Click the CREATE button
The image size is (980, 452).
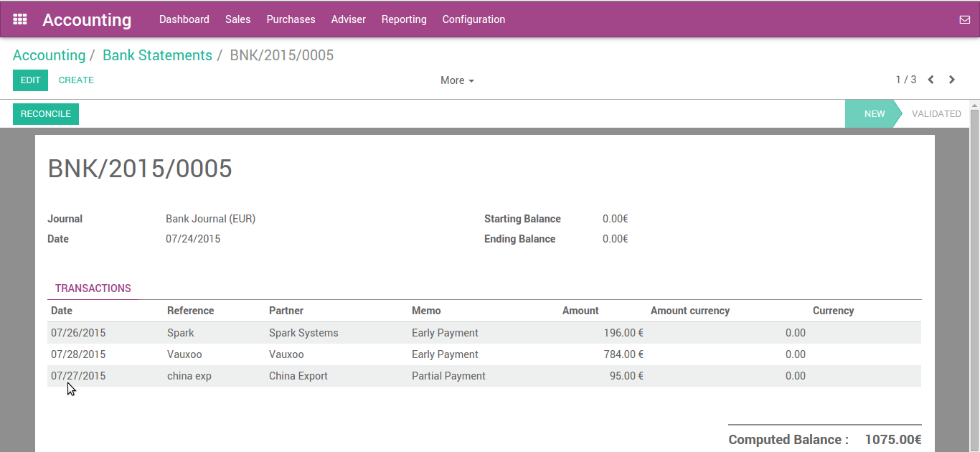pos(76,80)
